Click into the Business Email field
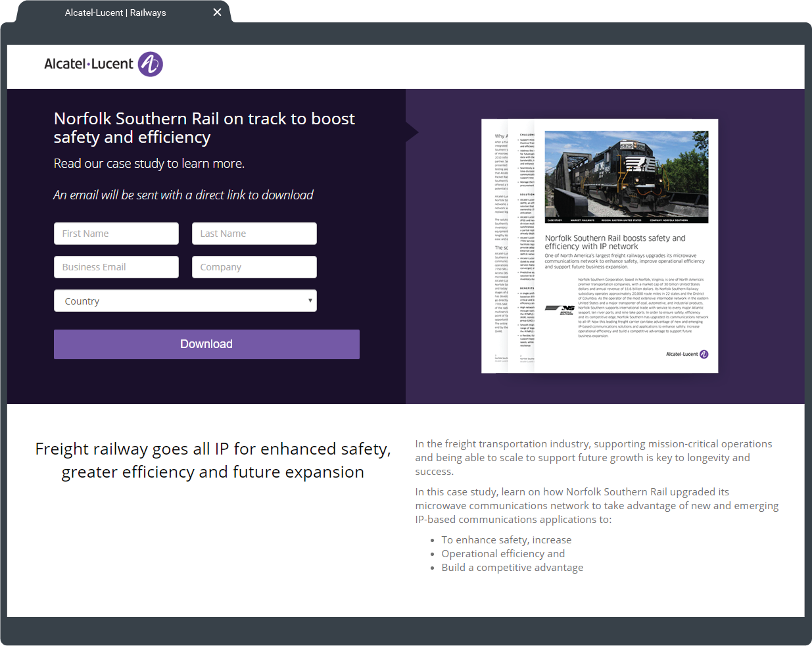The width and height of the screenshot is (812, 646). 116,267
